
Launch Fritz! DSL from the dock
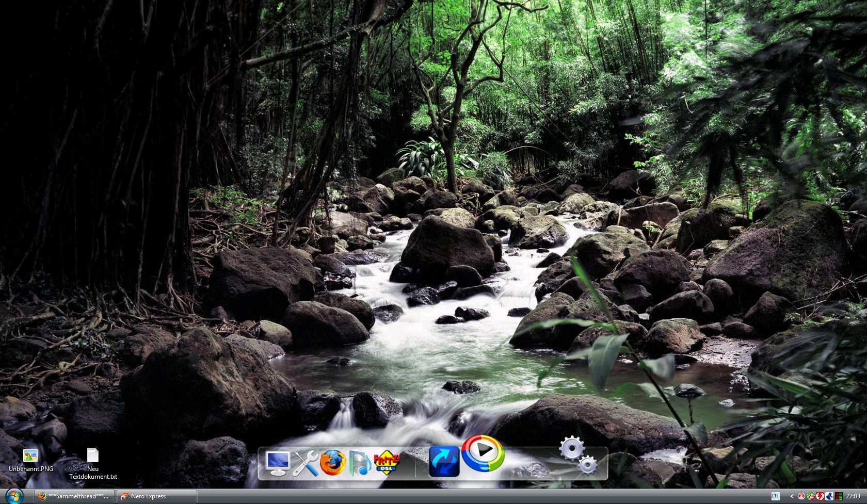click(387, 462)
